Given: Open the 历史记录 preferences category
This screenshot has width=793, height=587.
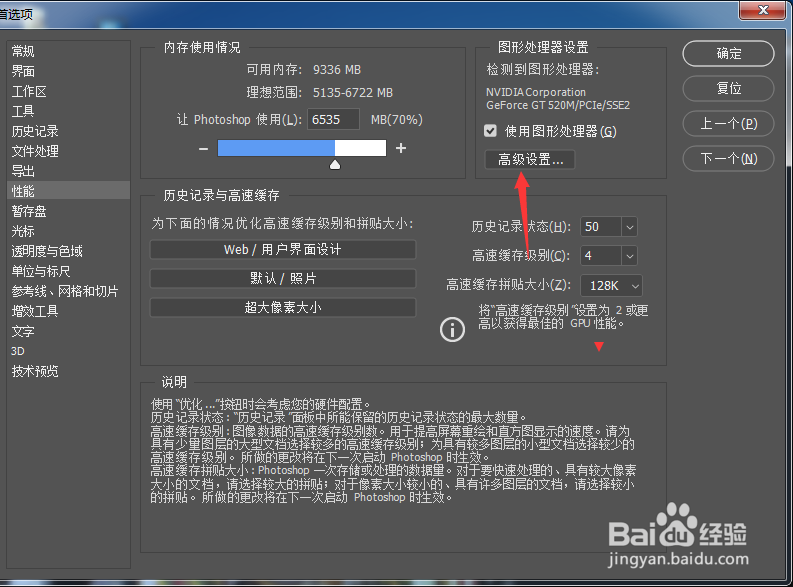Looking at the screenshot, I should 35,131.
